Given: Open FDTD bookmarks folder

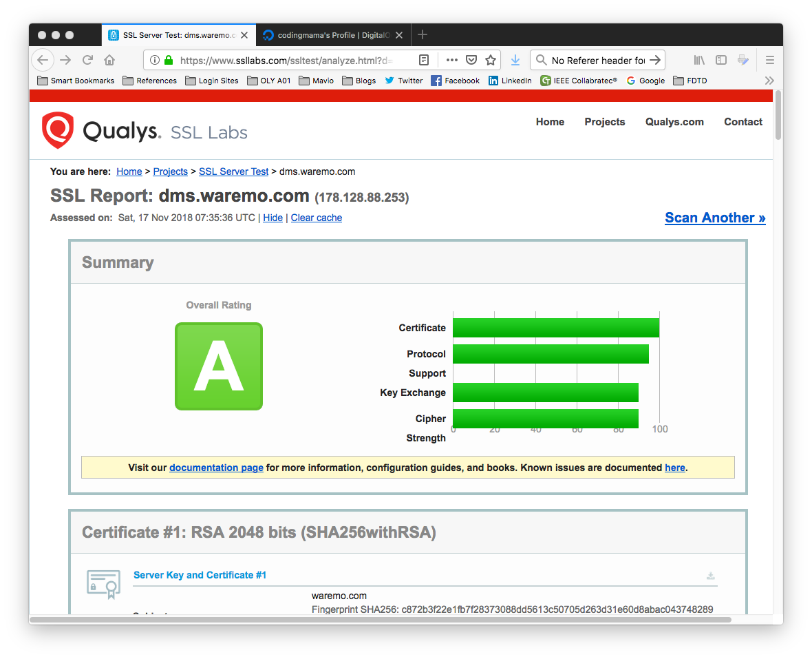Looking at the screenshot, I should pyautogui.click(x=690, y=81).
